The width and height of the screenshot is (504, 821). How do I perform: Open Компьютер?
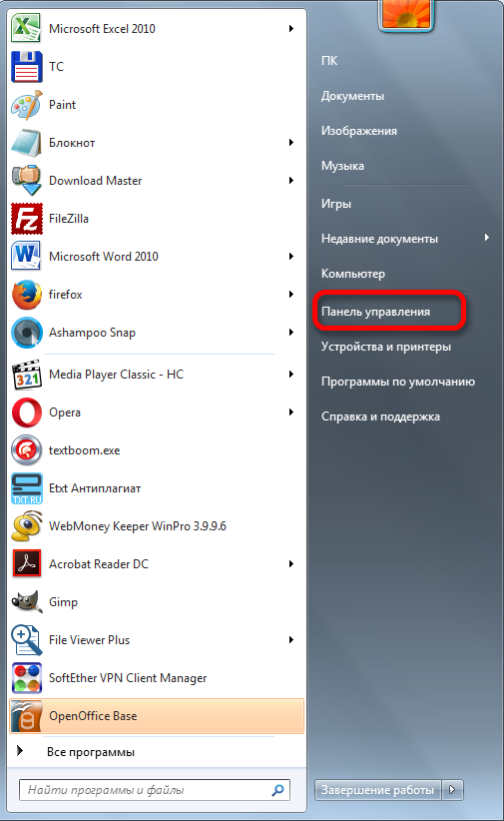pyautogui.click(x=353, y=274)
